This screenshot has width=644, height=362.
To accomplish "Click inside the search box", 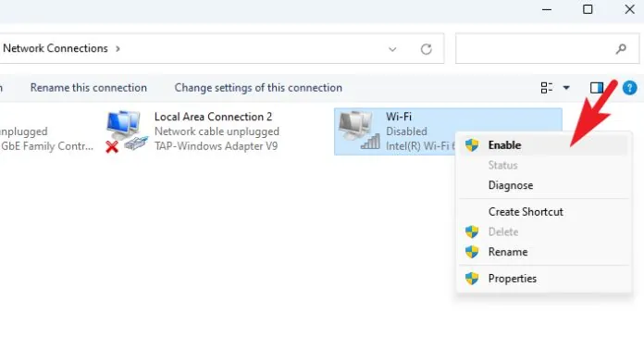I will tap(547, 48).
